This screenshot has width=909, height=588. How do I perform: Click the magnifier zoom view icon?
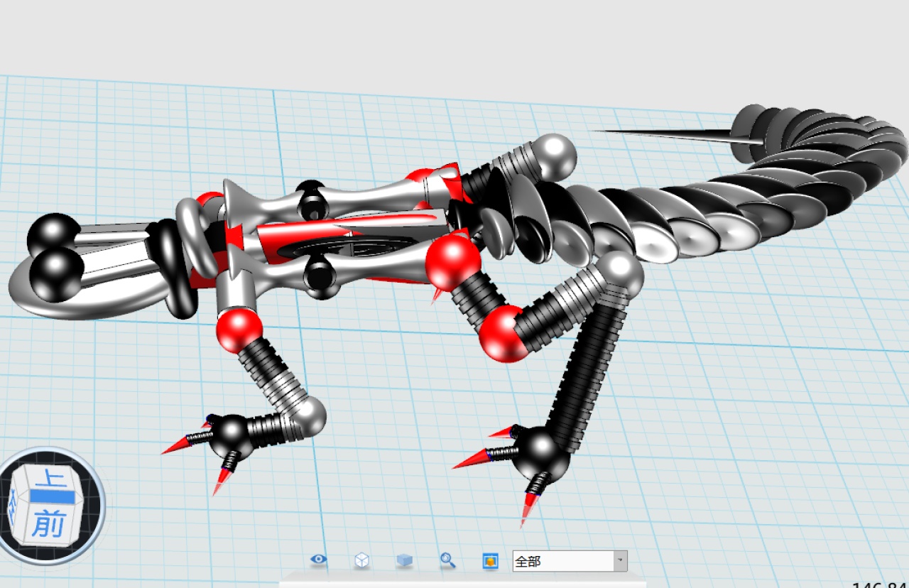(x=447, y=560)
